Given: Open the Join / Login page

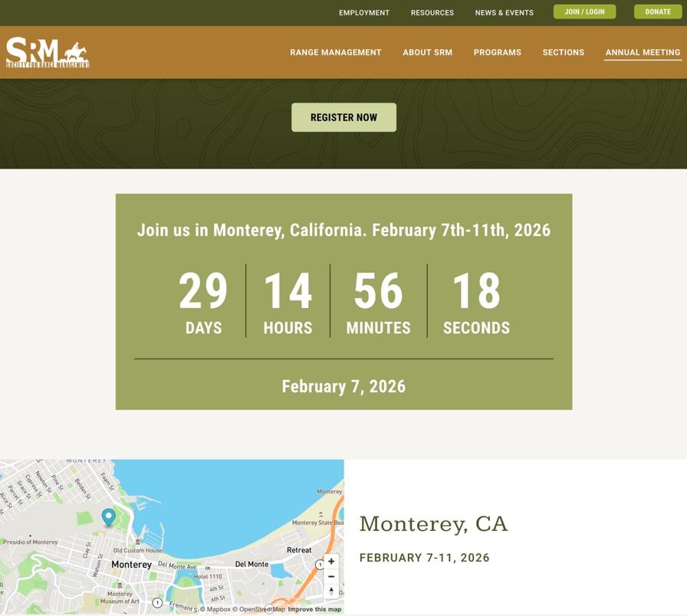Looking at the screenshot, I should [x=584, y=11].
